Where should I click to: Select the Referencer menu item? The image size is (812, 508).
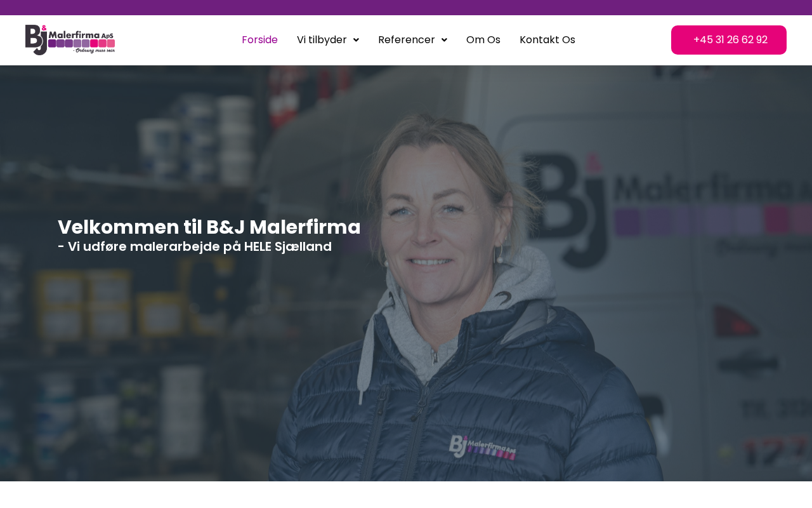point(407,40)
